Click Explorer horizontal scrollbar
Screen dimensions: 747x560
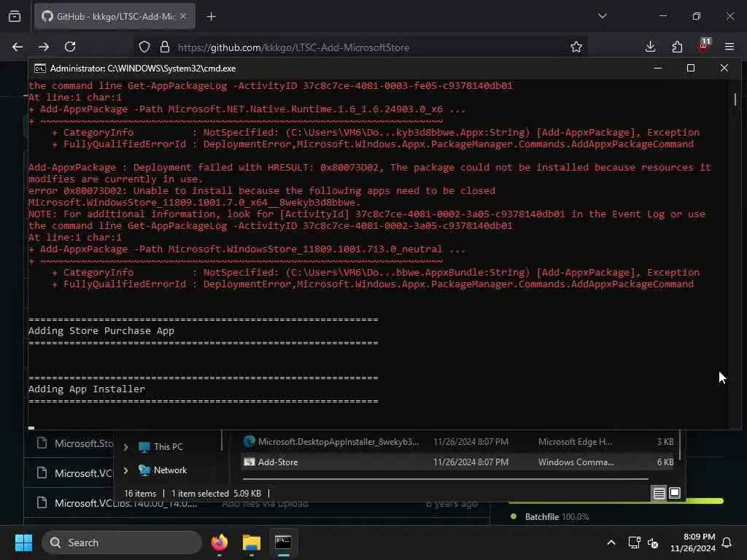pos(445,478)
